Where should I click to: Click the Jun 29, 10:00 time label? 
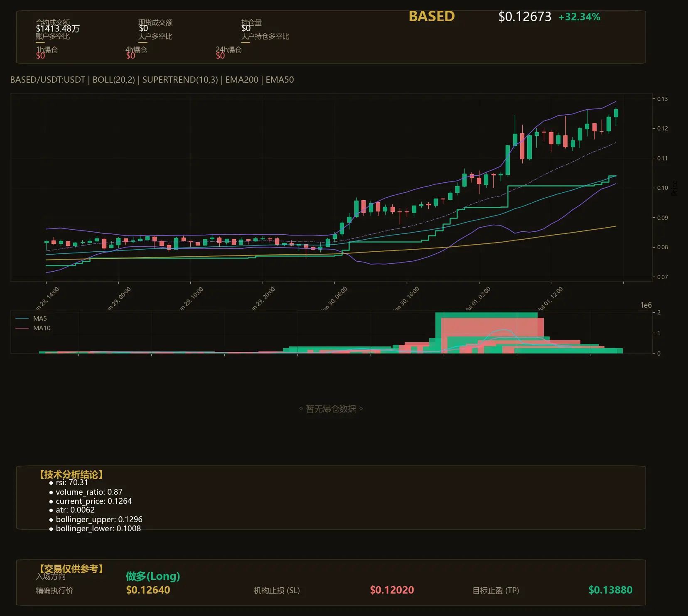pos(191,299)
